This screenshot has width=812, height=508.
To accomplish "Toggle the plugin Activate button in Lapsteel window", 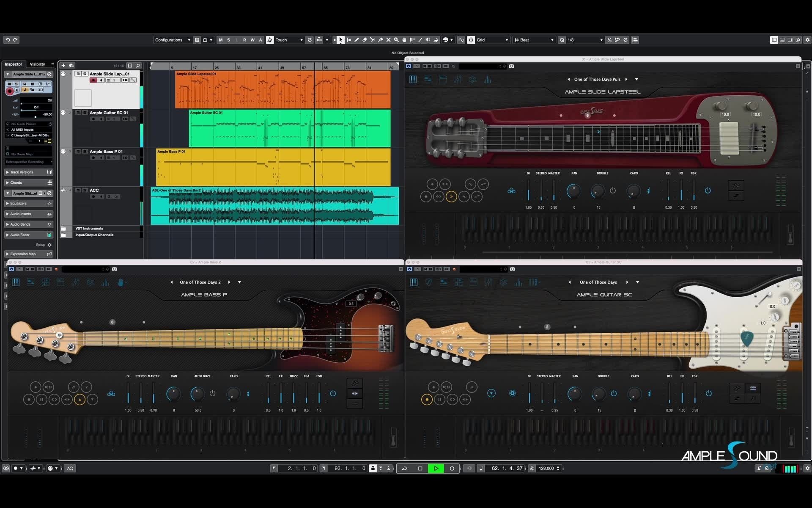I will coord(409,66).
